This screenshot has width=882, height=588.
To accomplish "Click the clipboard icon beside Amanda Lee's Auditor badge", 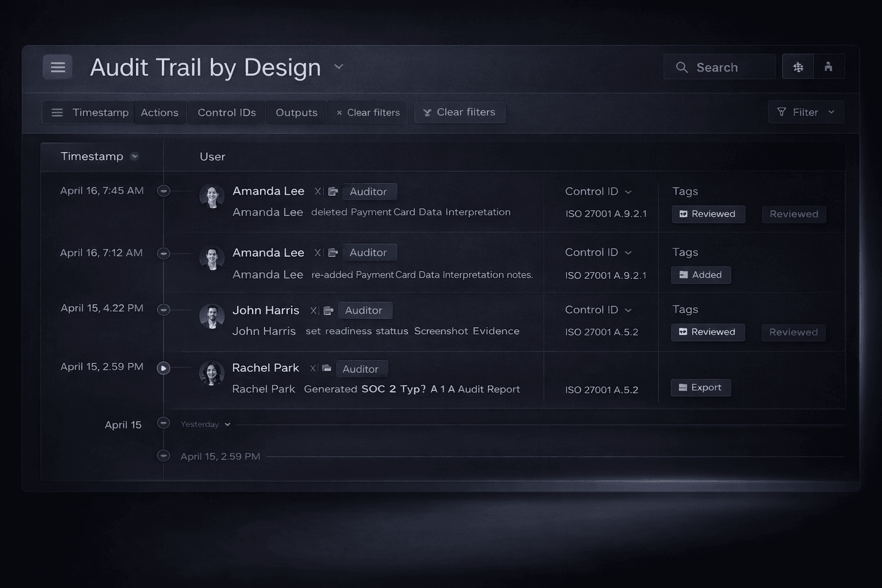I will coord(333,191).
